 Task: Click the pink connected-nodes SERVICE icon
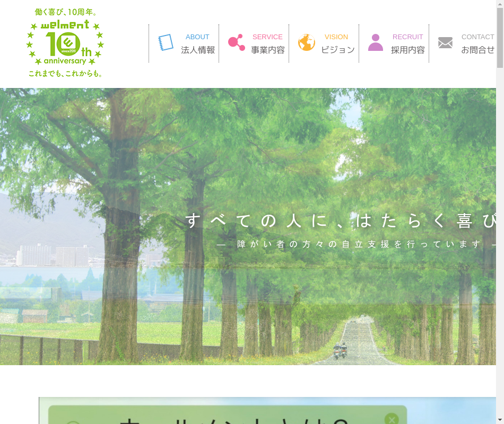(x=236, y=42)
